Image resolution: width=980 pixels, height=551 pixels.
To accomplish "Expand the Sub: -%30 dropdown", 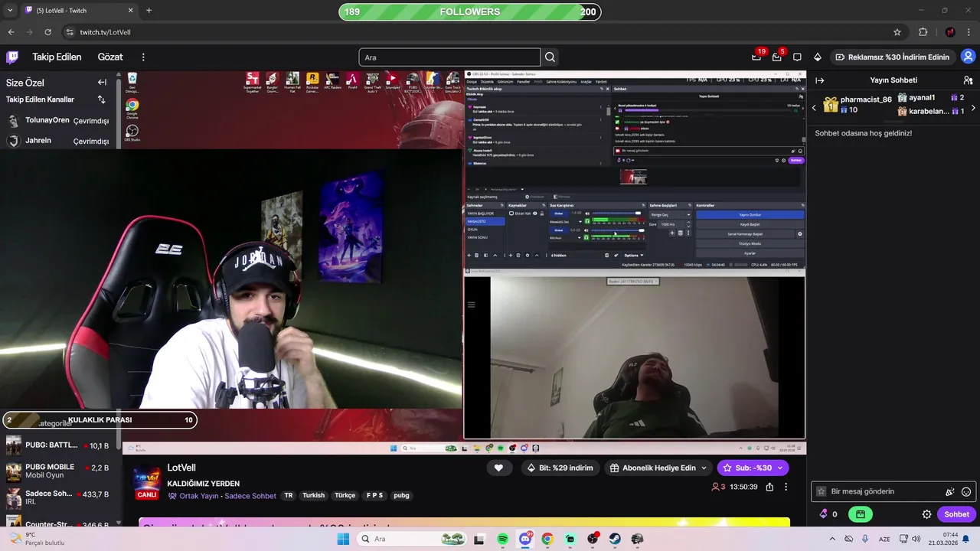I will (x=780, y=468).
